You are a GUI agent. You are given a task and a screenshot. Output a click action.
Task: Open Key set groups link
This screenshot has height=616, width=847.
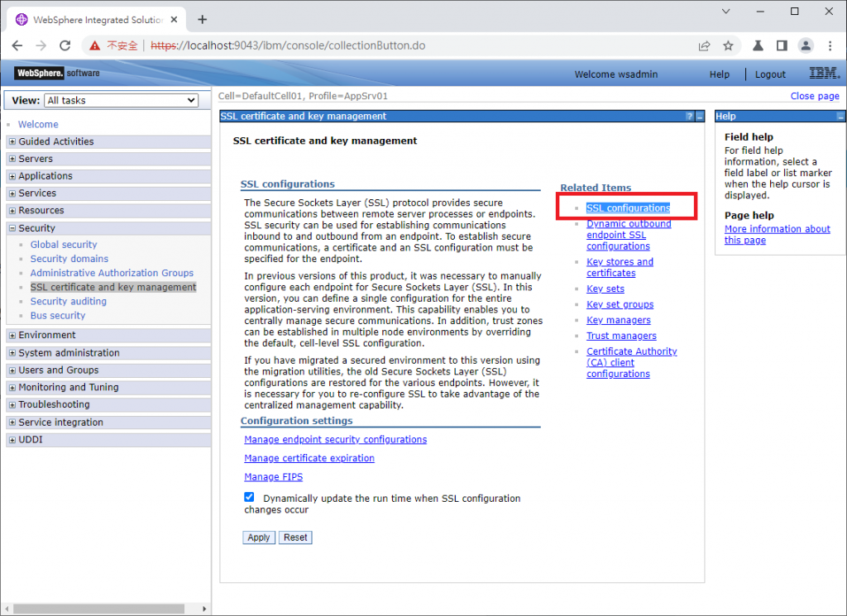tap(620, 304)
